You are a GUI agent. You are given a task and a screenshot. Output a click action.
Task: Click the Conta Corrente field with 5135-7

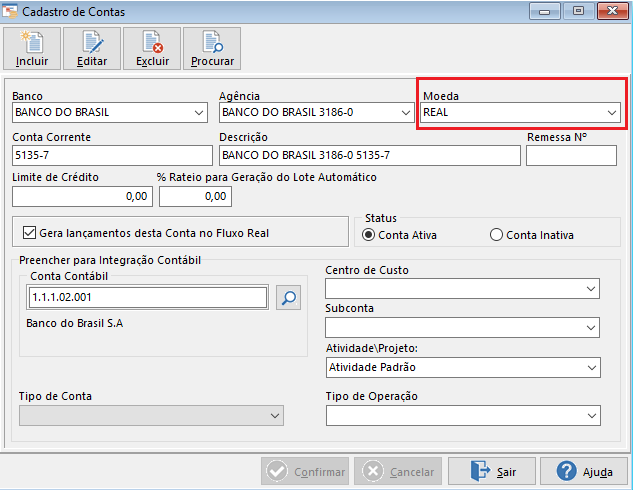tap(112, 156)
